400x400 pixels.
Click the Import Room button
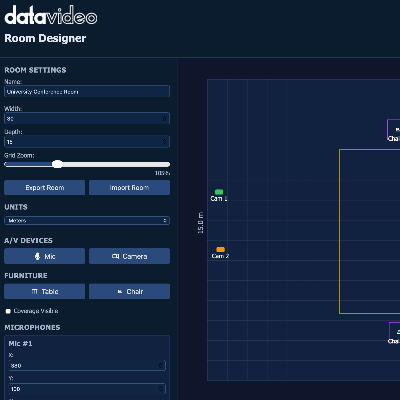click(x=129, y=188)
